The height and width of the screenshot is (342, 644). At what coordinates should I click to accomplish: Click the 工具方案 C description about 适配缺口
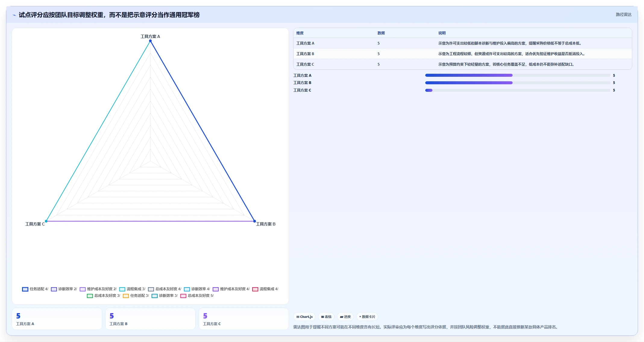(506, 64)
